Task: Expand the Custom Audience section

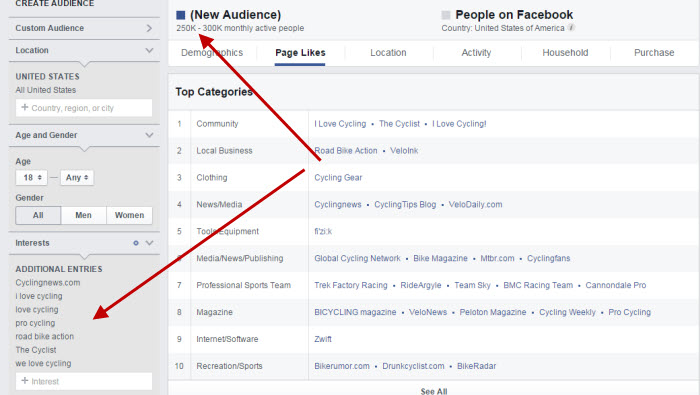Action: pyautogui.click(x=84, y=28)
